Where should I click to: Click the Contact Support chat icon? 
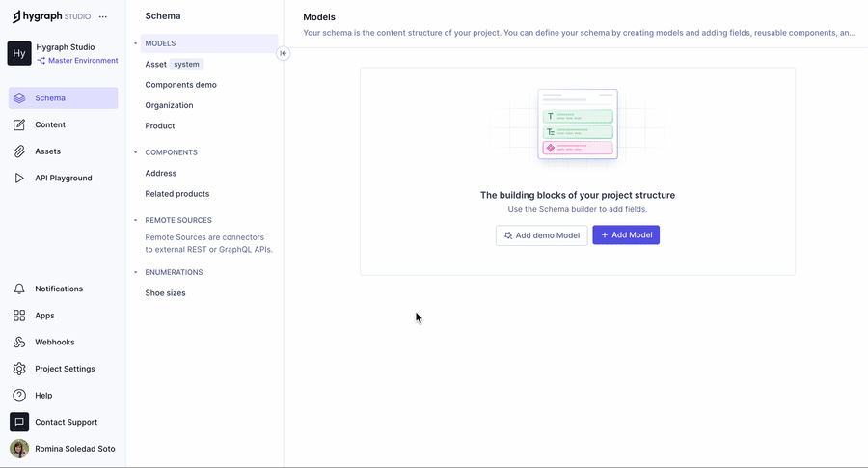[x=19, y=422]
